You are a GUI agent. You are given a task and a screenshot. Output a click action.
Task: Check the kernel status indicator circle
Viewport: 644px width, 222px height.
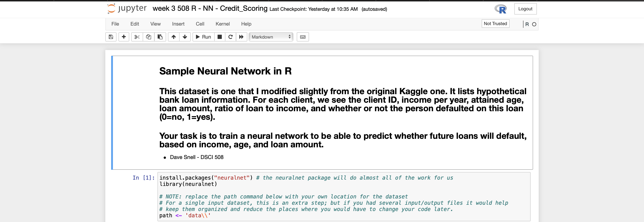[x=534, y=24]
